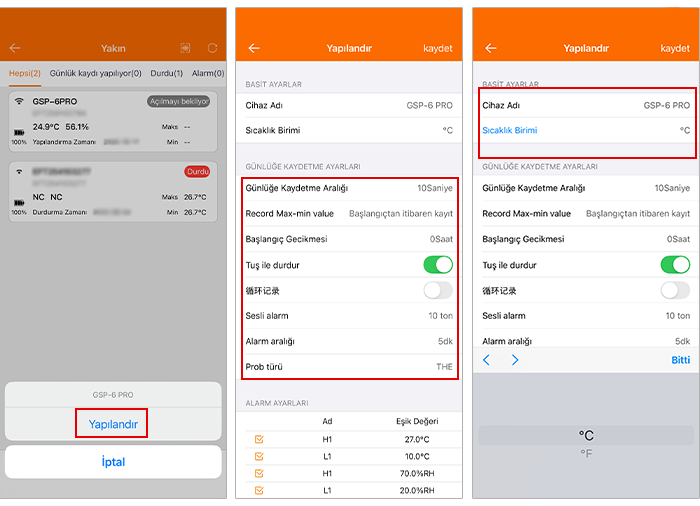
Task: Uncheck the L1 20.0%RH alarm checkbox
Action: 260,490
